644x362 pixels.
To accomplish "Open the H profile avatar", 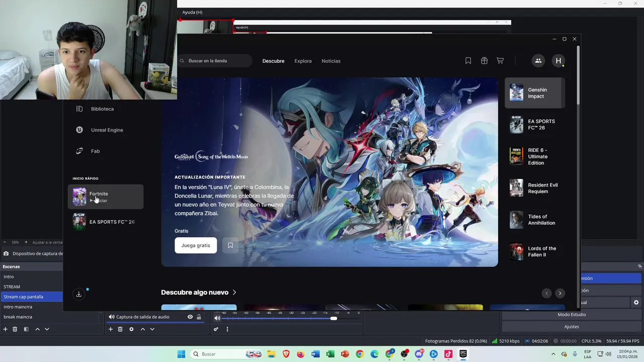I will pyautogui.click(x=558, y=61).
